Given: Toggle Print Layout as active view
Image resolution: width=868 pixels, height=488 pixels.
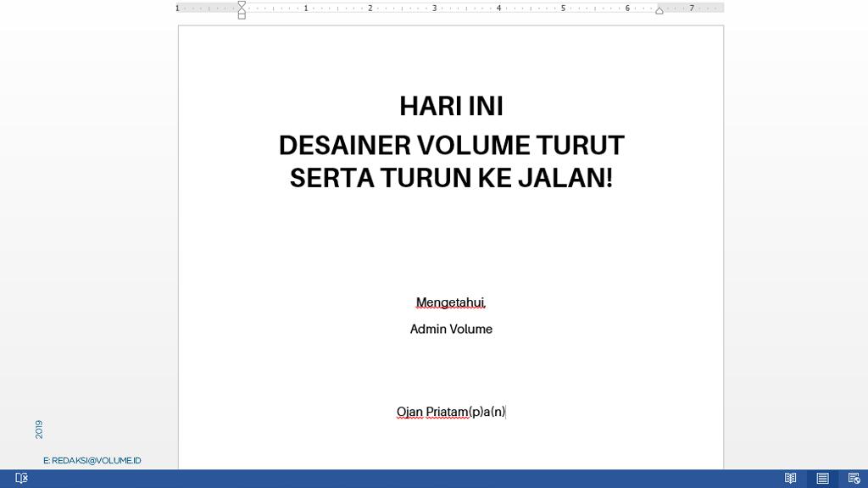Looking at the screenshot, I should coord(822,477).
